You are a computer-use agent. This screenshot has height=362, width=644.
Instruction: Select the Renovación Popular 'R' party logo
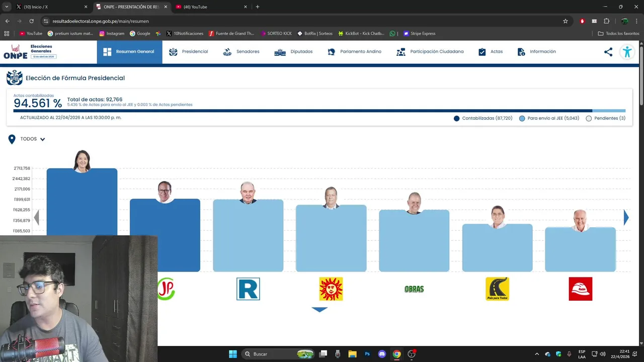coord(248,289)
